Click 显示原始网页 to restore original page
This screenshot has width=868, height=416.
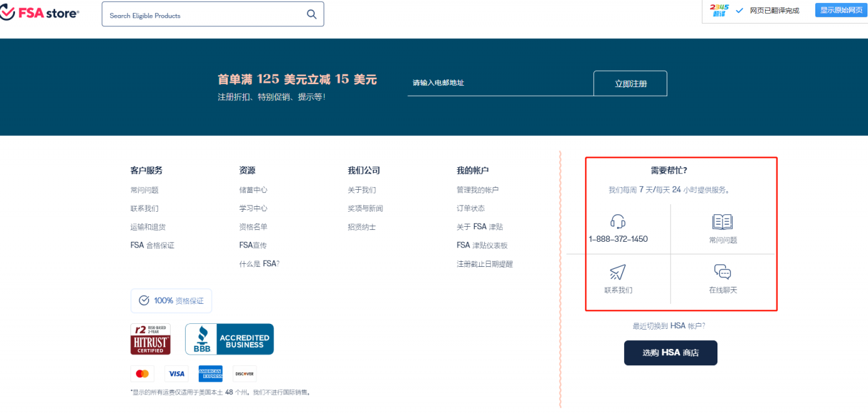tap(840, 9)
